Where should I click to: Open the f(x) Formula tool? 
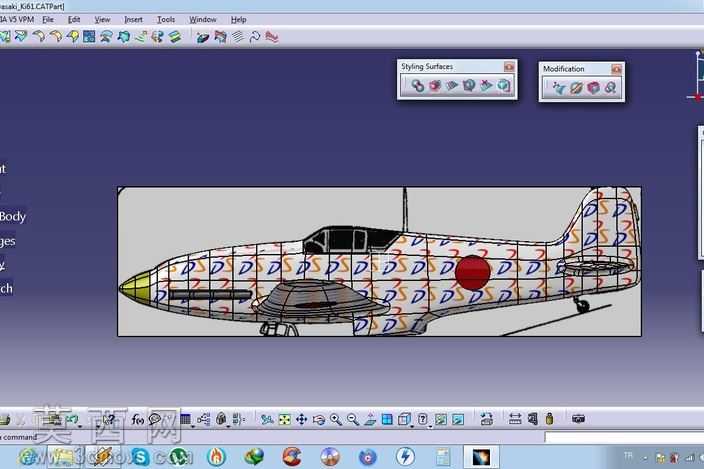(x=137, y=420)
